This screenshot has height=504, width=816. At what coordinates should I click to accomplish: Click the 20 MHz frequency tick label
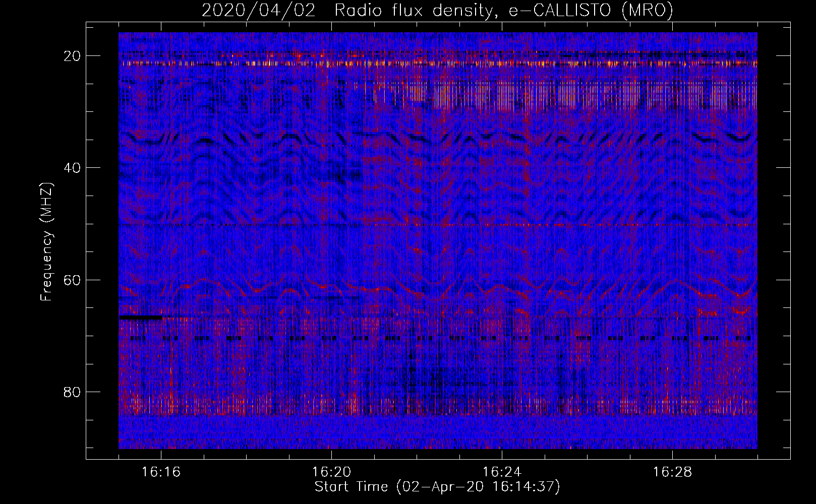(73, 55)
